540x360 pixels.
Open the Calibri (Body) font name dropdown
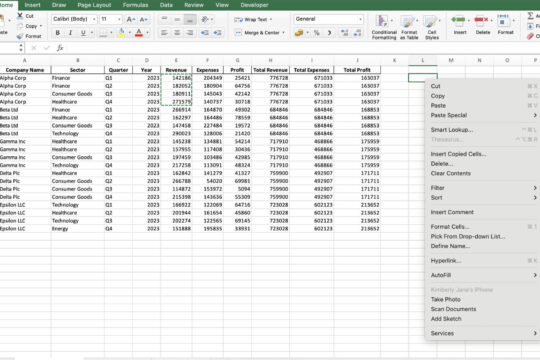coord(94,19)
